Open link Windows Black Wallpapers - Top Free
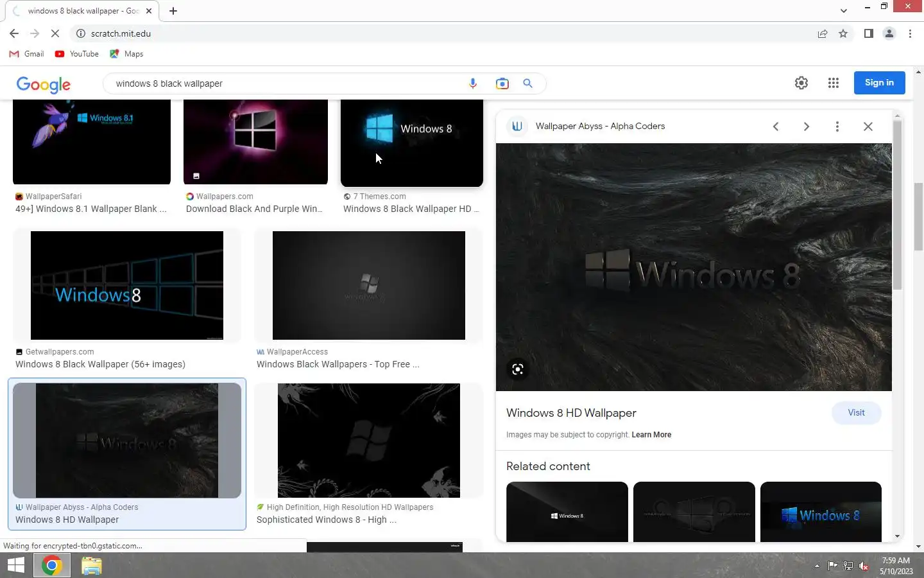The height and width of the screenshot is (578, 924). point(338,364)
